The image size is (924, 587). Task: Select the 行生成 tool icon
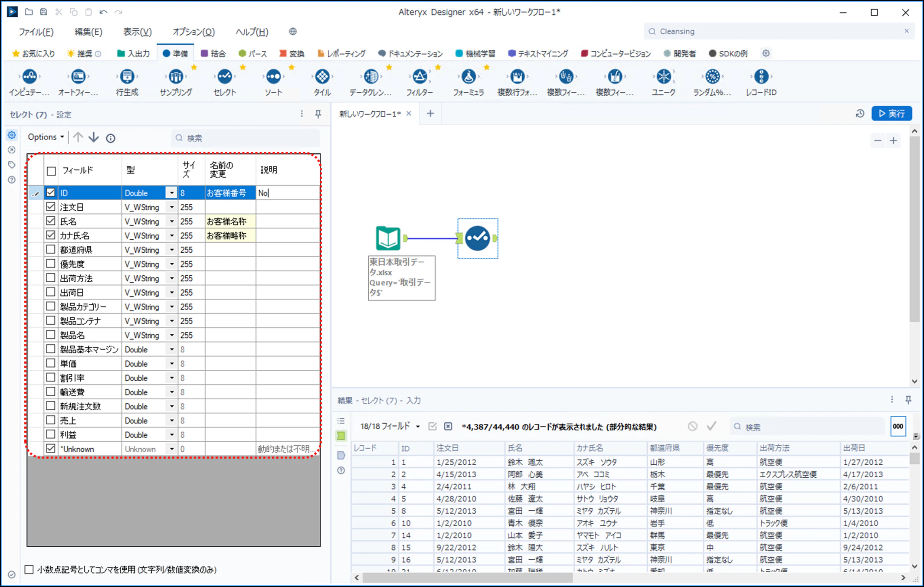click(127, 77)
